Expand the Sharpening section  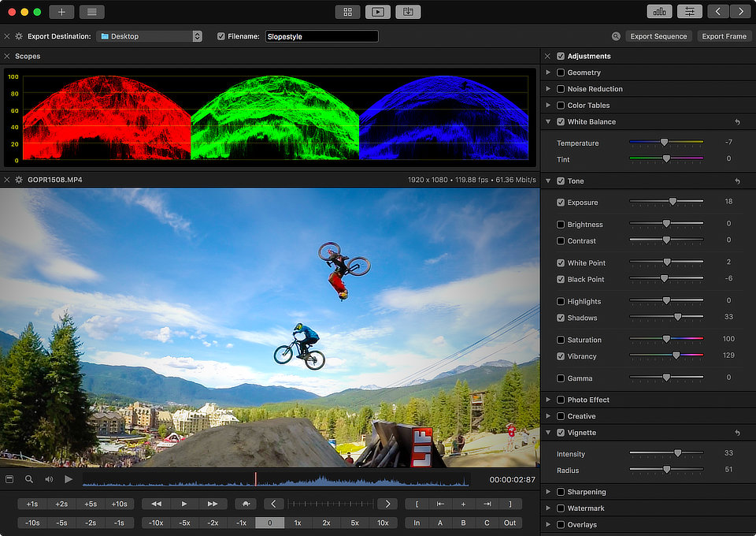click(548, 492)
